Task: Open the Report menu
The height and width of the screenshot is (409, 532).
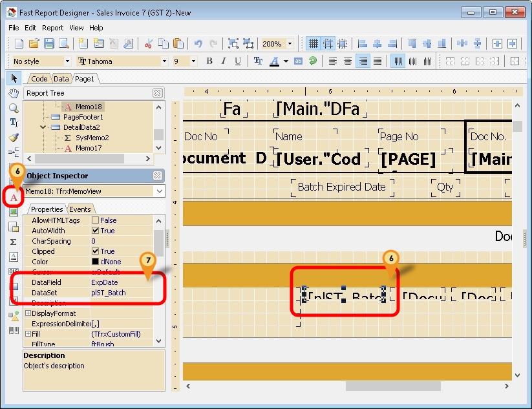Action: [x=52, y=28]
